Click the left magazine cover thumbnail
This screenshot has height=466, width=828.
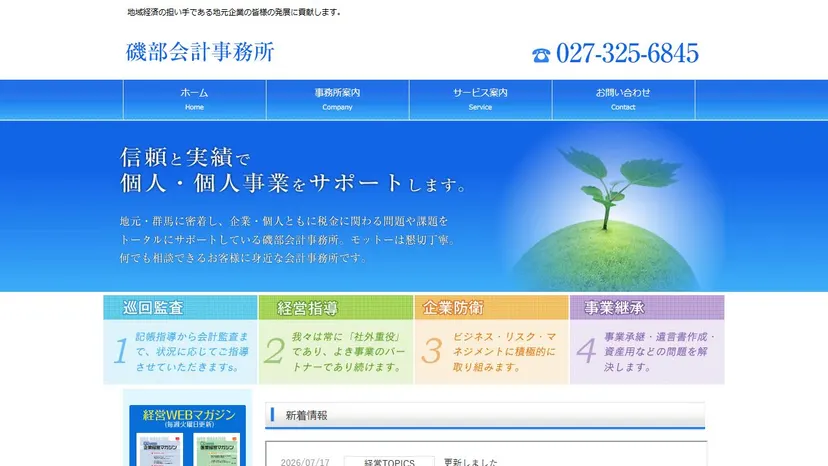click(x=159, y=450)
